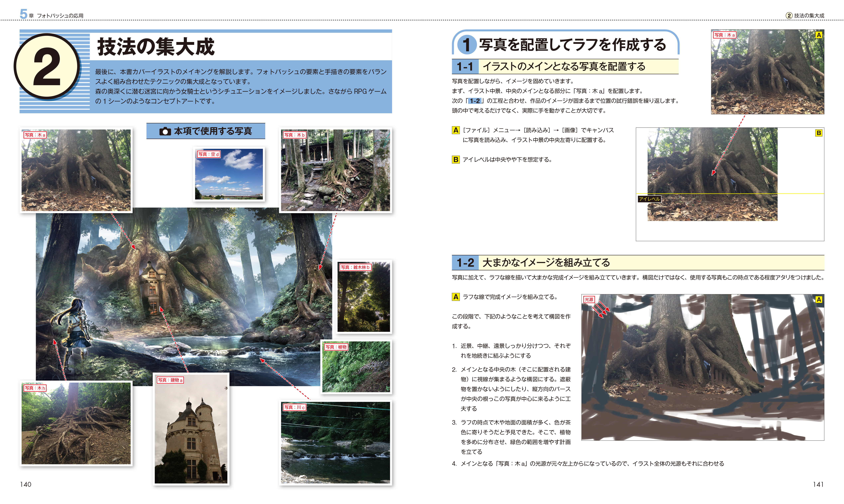Follow the inline blue 1-2 reference in paragraph
The width and height of the screenshot is (844, 504).
coord(475,101)
